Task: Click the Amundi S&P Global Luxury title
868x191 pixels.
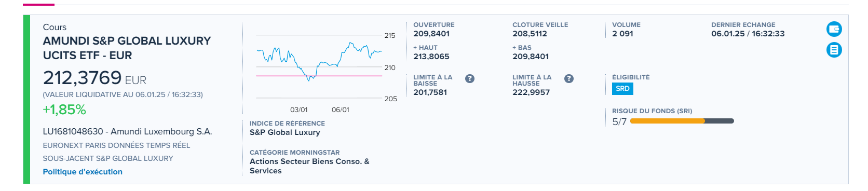Action: [127, 48]
